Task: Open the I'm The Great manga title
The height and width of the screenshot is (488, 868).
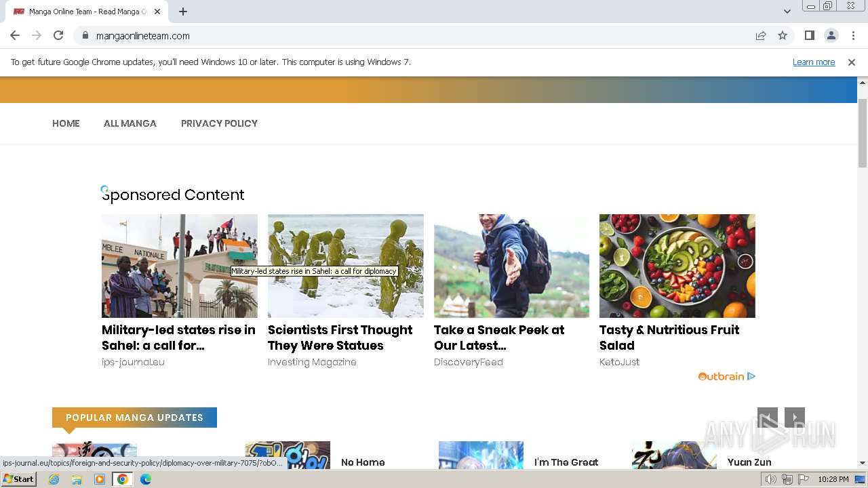Action: click(566, 462)
